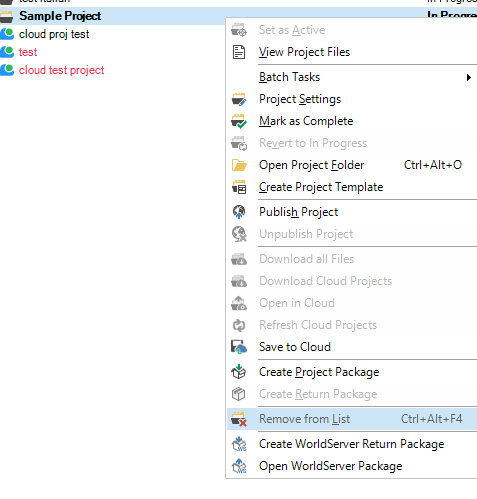Select the red project named test

28,52
